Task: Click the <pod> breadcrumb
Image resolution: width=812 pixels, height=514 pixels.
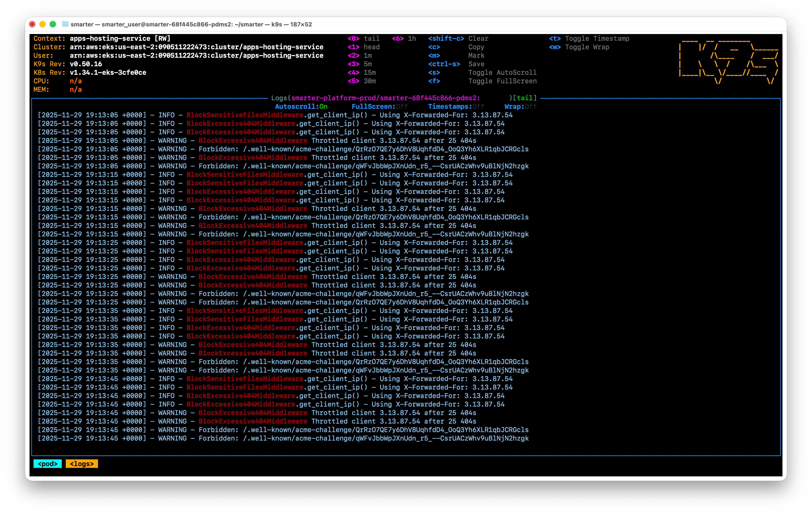Action: pos(48,464)
